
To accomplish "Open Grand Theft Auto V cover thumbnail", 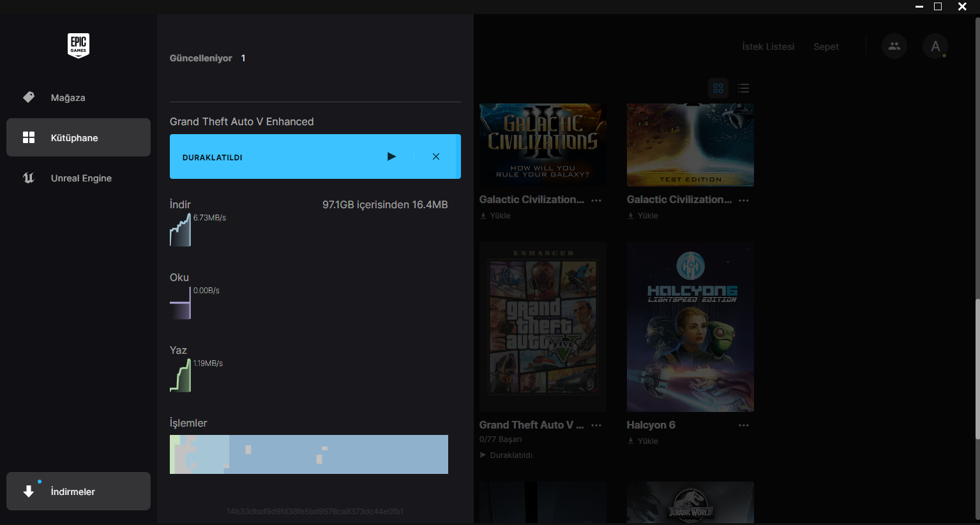I will coord(543,327).
